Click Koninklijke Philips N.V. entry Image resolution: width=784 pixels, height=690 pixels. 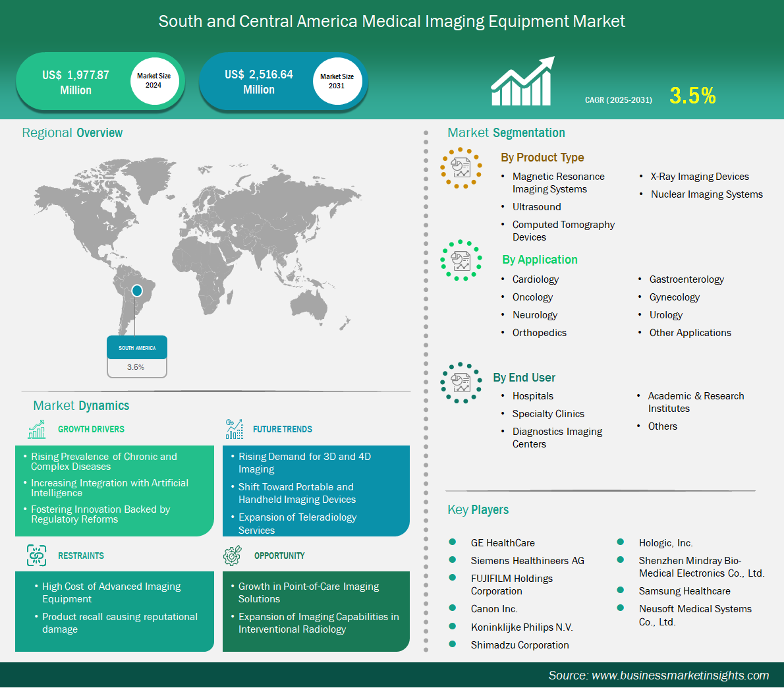coord(522,627)
